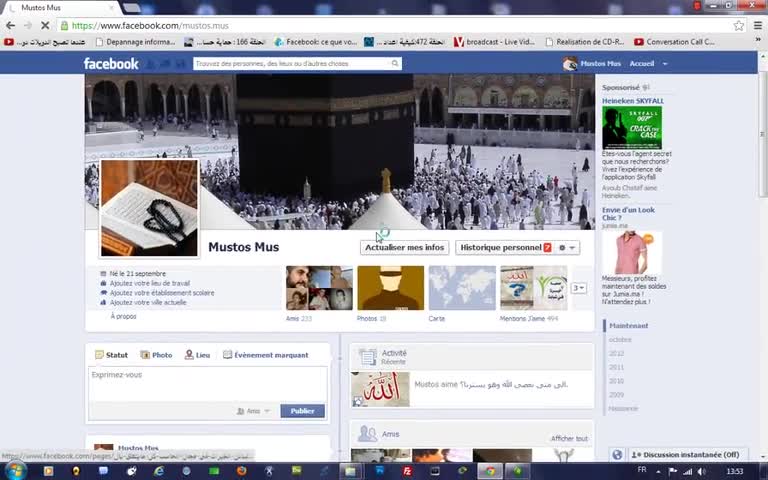Screen dimensions: 768x480
Task: Open the Carte map thumbnail
Action: [462, 288]
